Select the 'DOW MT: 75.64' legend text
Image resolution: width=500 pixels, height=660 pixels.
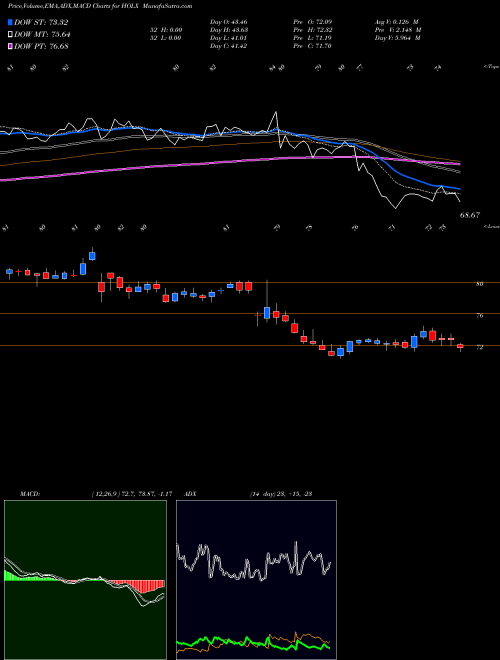point(42,35)
